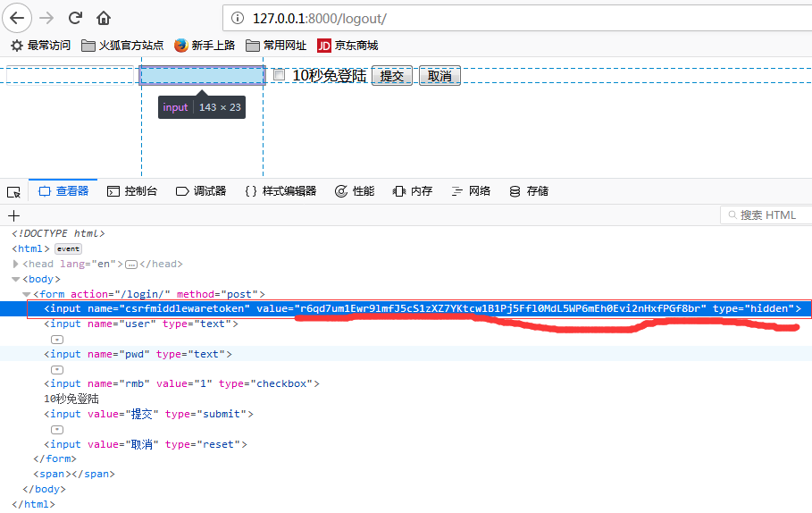812x513 pixels.
Task: Open the 样式编辑器 style editor tab
Action: [280, 191]
